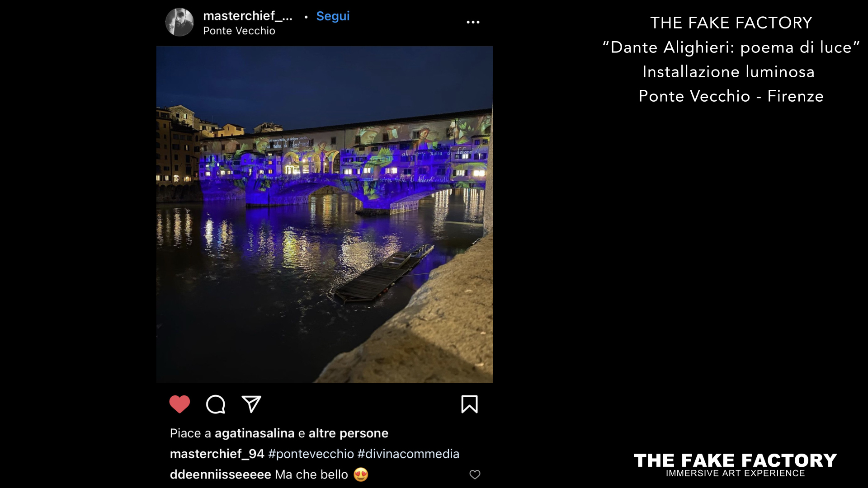
Task: View agatinasalina's profile from likes
Action: pyautogui.click(x=255, y=433)
